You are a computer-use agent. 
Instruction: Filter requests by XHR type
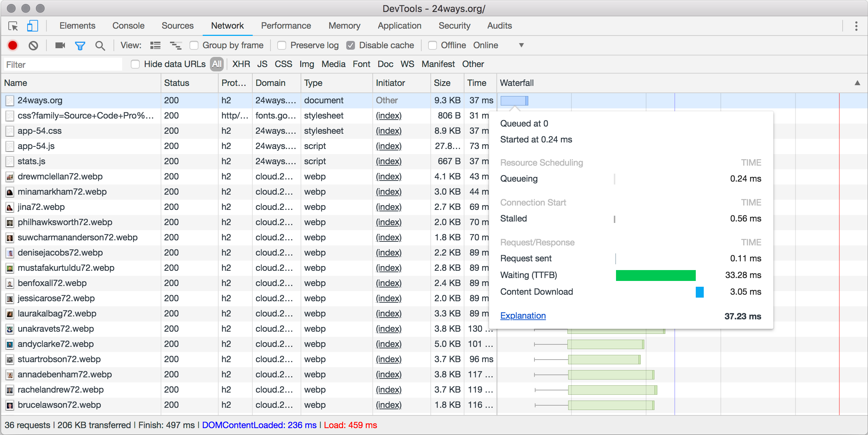(x=241, y=64)
